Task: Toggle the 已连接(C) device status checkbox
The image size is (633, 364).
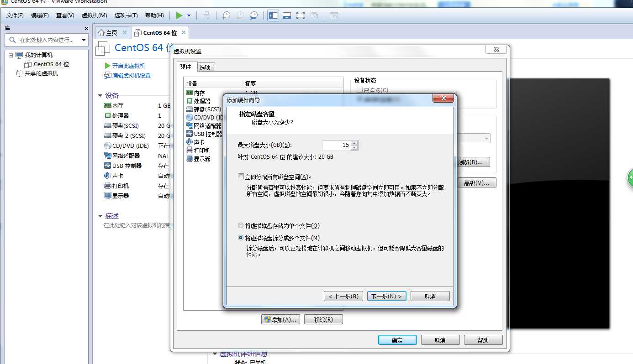Action: pos(360,90)
